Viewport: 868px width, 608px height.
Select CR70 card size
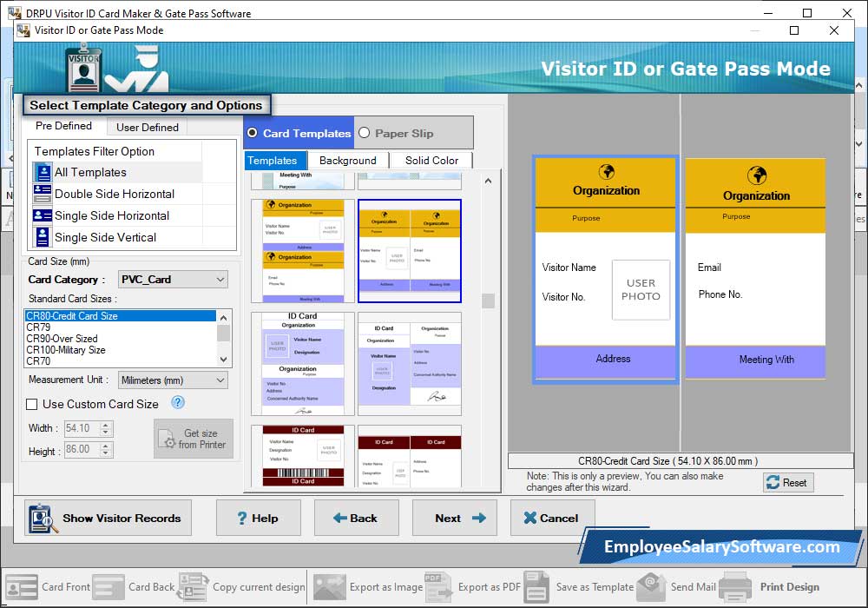(121, 361)
